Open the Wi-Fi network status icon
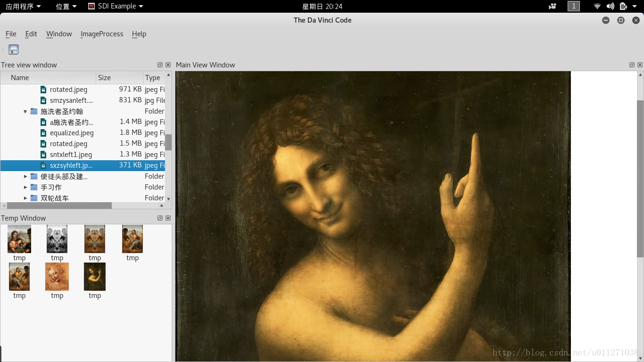 (597, 6)
